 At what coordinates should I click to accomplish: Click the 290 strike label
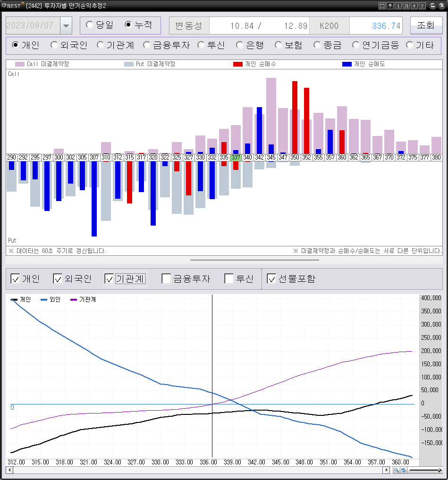(x=12, y=157)
